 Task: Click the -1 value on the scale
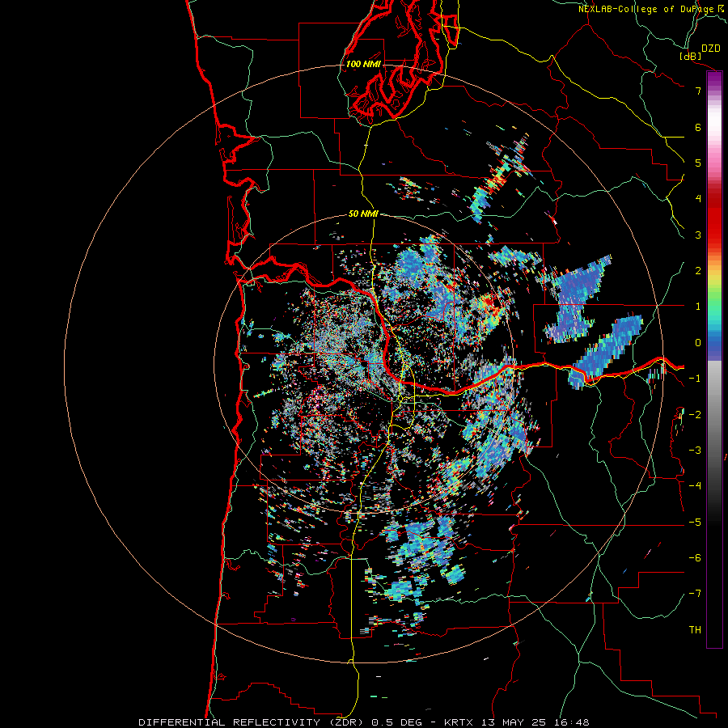(x=695, y=379)
